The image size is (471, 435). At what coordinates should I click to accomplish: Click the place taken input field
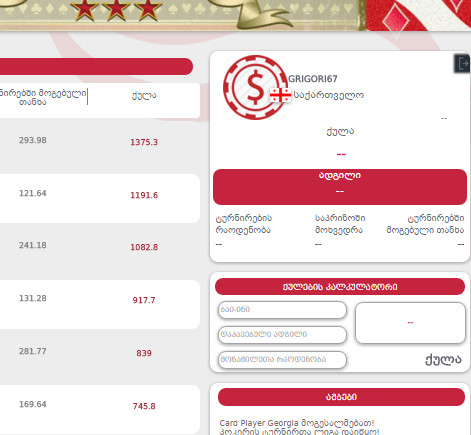pos(282,335)
